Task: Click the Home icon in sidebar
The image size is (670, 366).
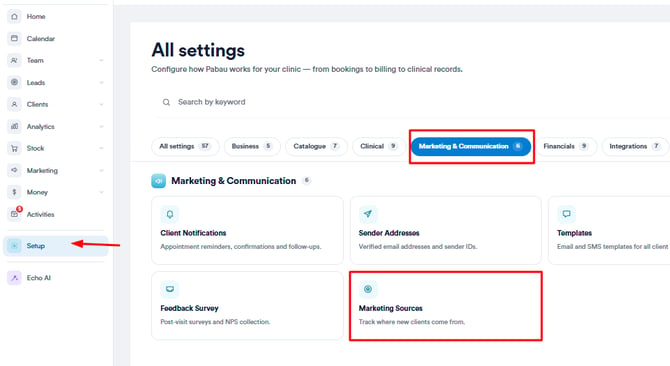Action: (14, 16)
